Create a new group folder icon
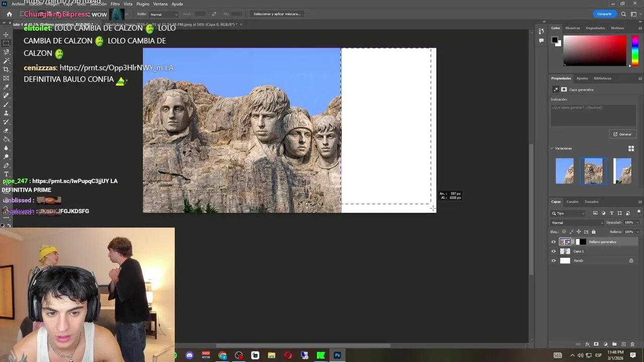Screen dimensions: 644x362 pyautogui.click(x=614, y=344)
